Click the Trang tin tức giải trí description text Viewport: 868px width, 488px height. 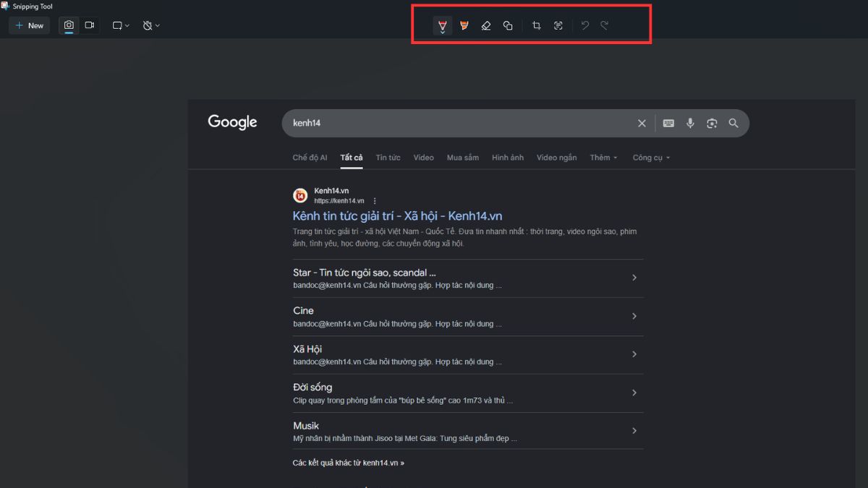point(464,238)
